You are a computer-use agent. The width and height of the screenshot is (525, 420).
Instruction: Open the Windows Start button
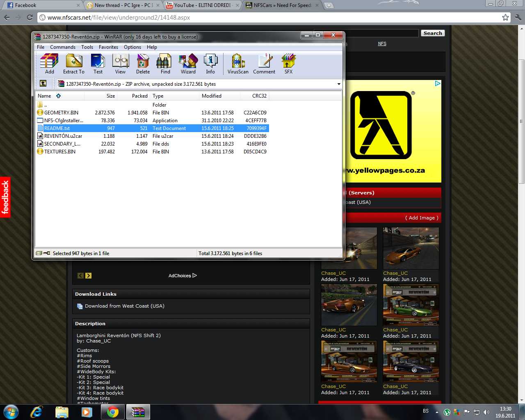click(x=10, y=412)
